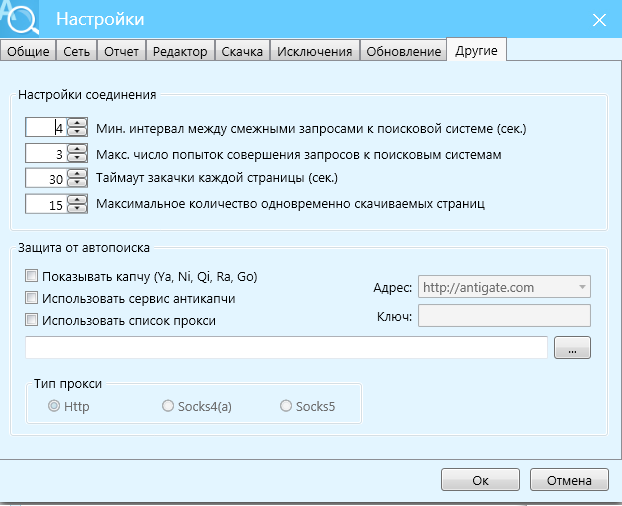Expand the antigate.com address dropdown
The image size is (622, 506).
pos(581,287)
